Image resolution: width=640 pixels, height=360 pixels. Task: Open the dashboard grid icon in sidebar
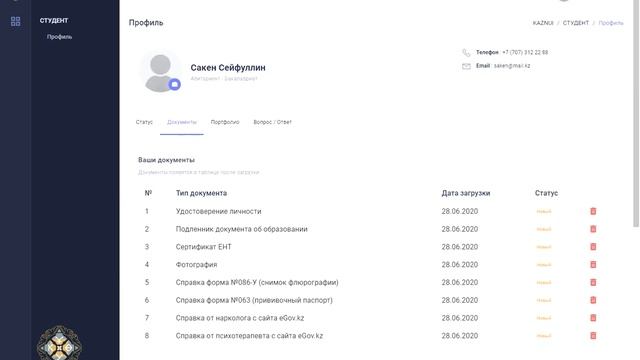coord(16,21)
